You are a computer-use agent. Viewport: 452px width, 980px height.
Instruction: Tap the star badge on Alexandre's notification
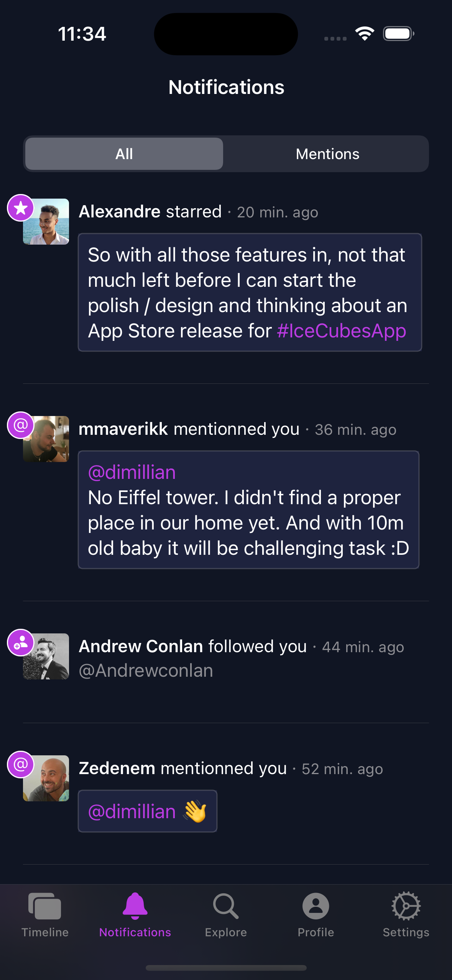[x=21, y=208]
